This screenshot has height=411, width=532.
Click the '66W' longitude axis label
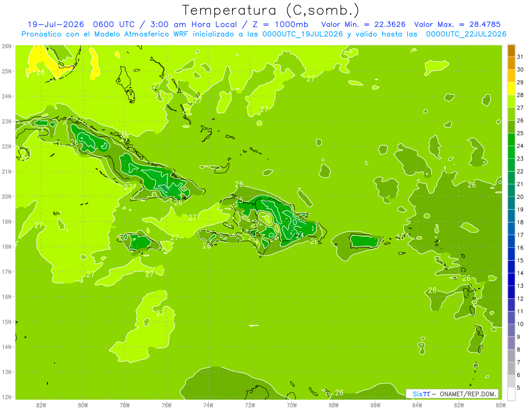(376, 405)
